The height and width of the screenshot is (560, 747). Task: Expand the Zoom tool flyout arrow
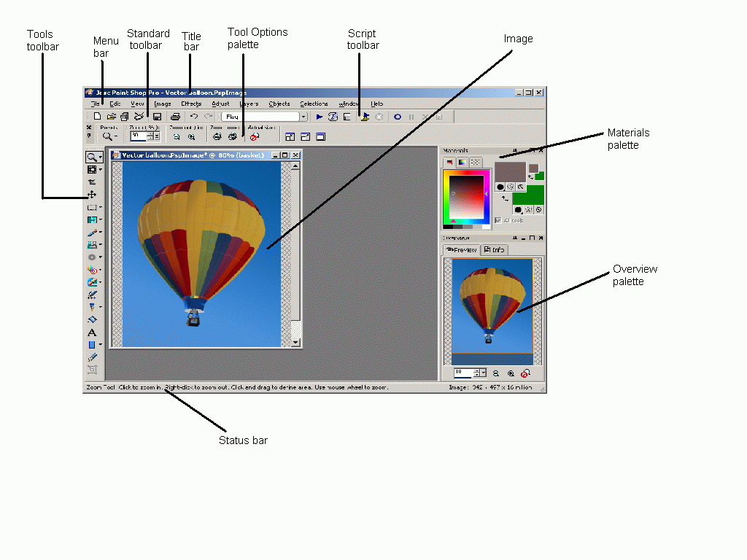tap(101, 157)
